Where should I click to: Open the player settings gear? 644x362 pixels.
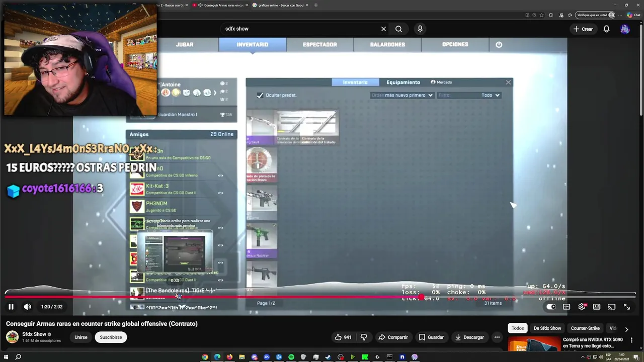(582, 307)
